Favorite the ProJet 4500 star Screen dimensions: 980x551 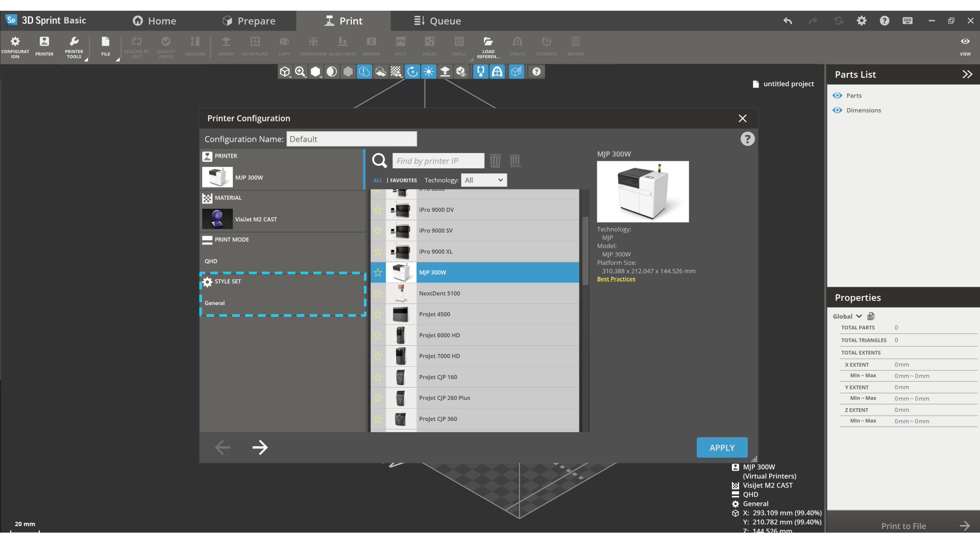[x=378, y=314]
